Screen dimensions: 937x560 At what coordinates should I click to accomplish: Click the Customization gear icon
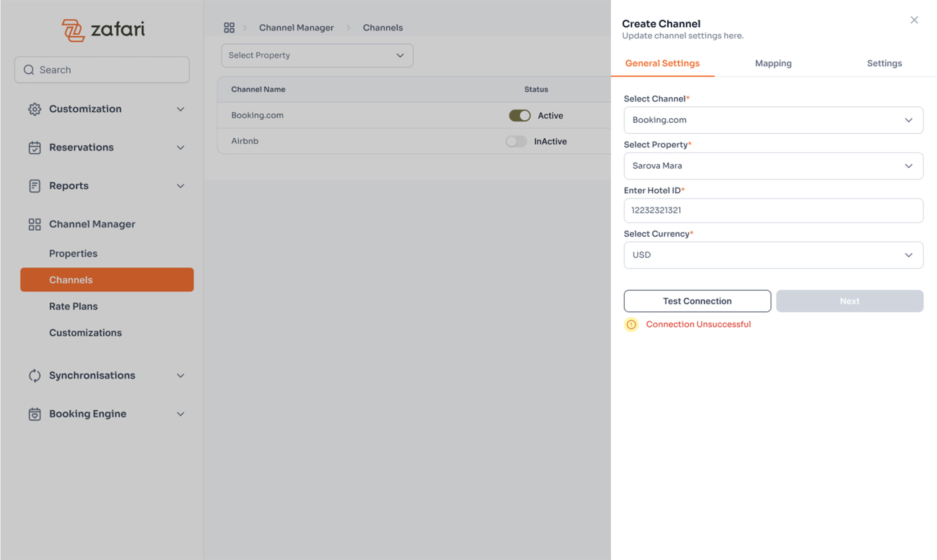(34, 109)
